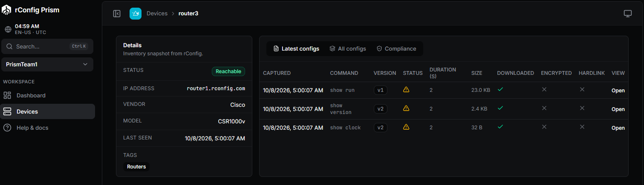Collapse the sidebar with the panel icon
The width and height of the screenshot is (644, 185).
click(117, 14)
